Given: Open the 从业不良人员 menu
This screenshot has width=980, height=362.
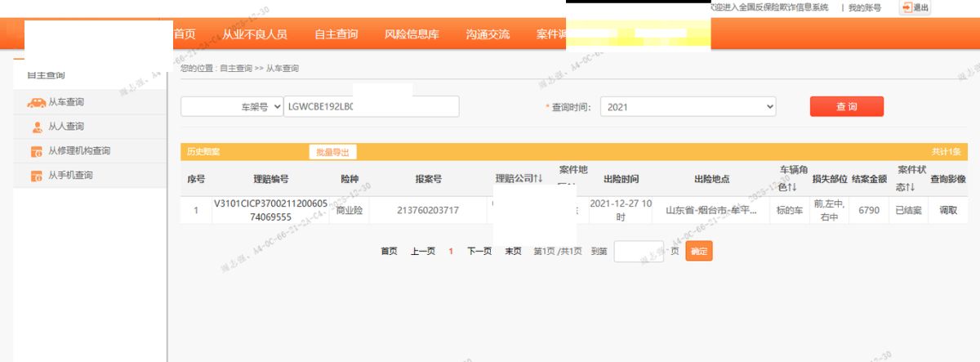Looking at the screenshot, I should pos(255,34).
